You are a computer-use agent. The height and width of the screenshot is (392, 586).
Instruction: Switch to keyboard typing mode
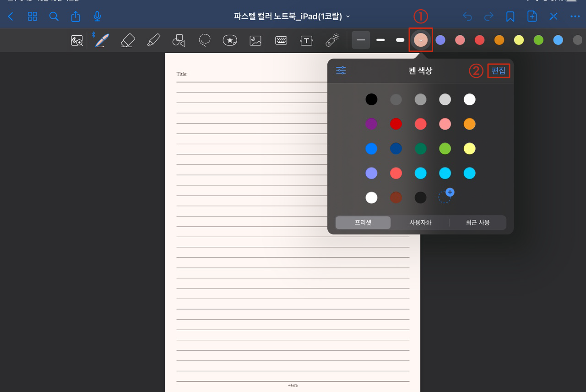[x=281, y=40]
